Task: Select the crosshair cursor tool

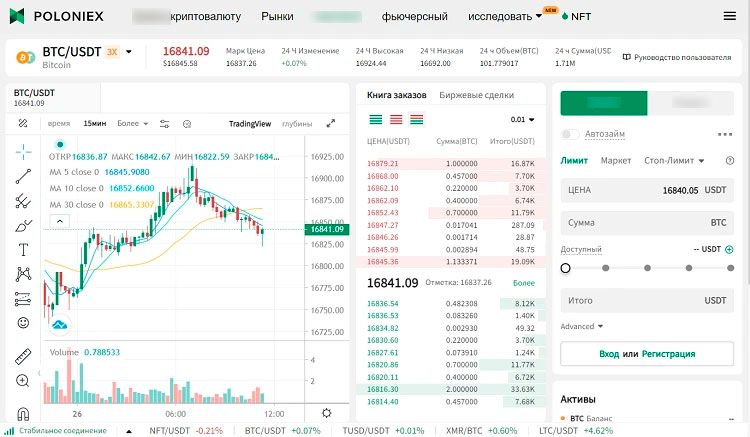Action: 23,152
